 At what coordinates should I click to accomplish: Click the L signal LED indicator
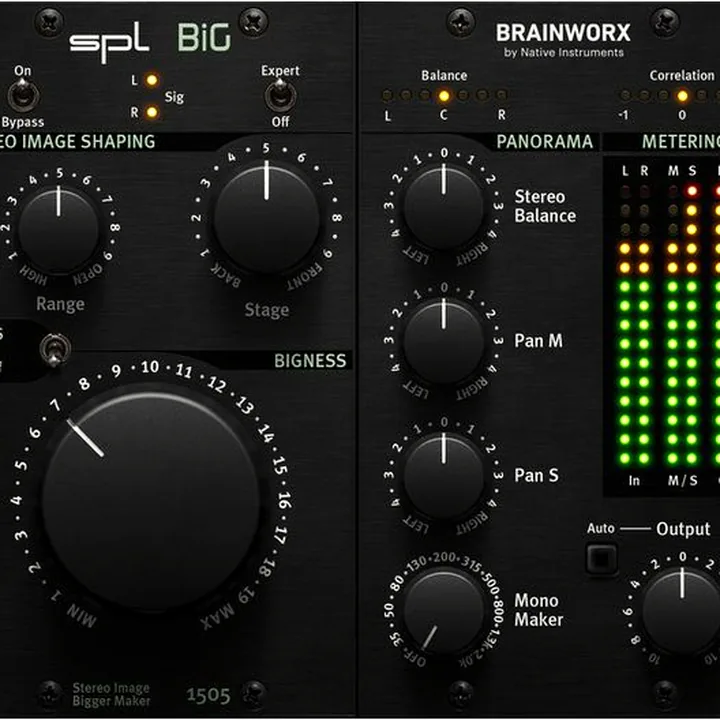click(x=152, y=80)
